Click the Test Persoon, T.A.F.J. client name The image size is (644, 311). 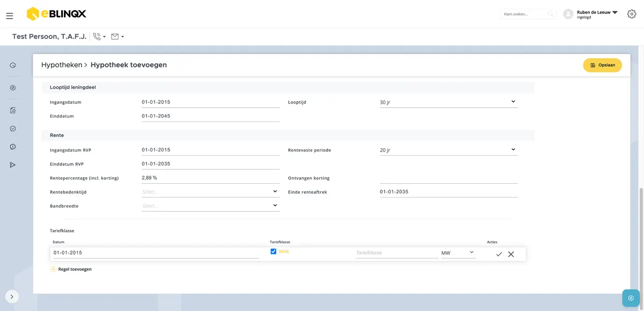pos(49,37)
